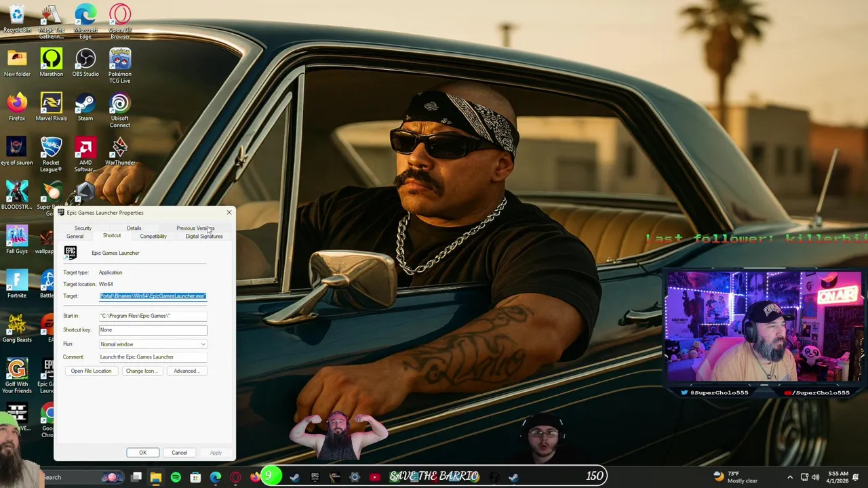Open the volume control in system tray
Screen dimensions: 868x488
[x=815, y=477]
